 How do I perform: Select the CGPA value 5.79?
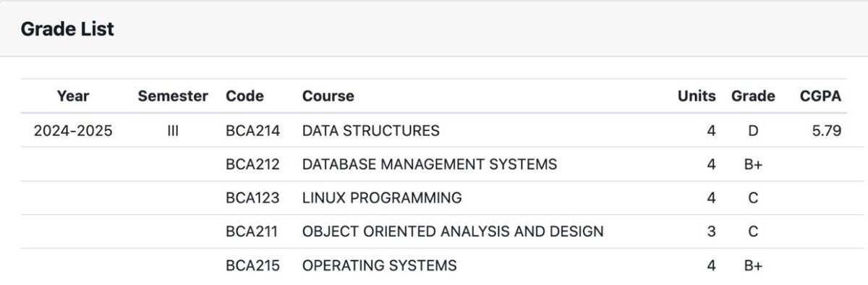tap(827, 131)
